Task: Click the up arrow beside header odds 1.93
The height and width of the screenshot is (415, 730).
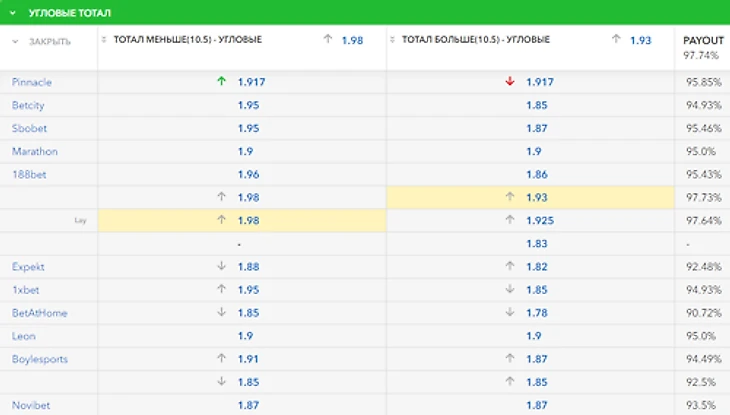Action: coord(616,40)
